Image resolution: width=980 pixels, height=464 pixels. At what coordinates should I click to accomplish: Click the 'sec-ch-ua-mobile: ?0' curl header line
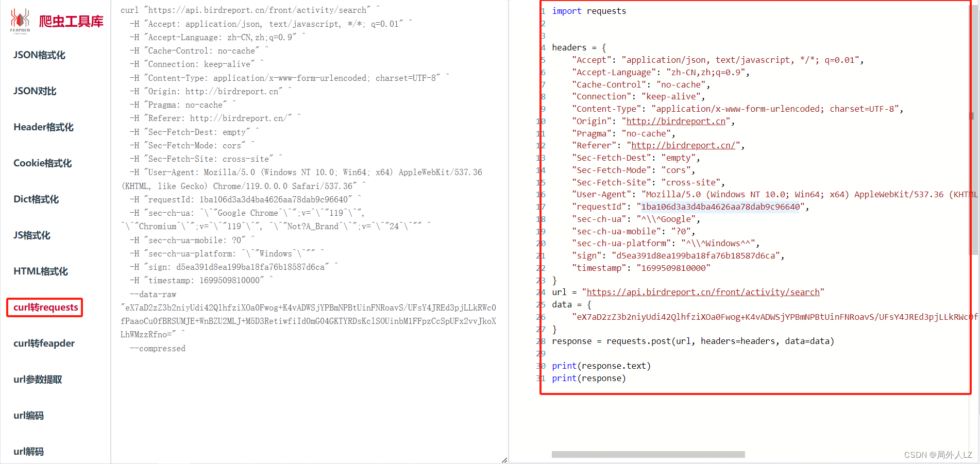(192, 240)
